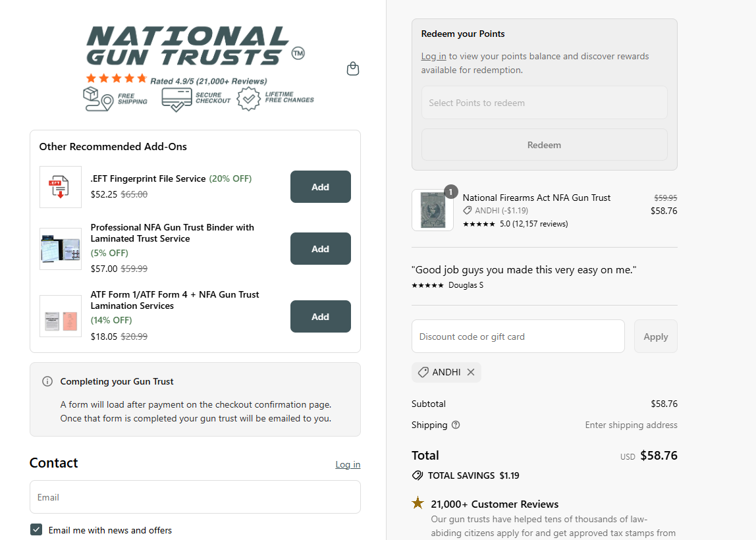Screen dimensions: 756x540
Task: Click the Redeem your Points heading
Action: tap(463, 34)
